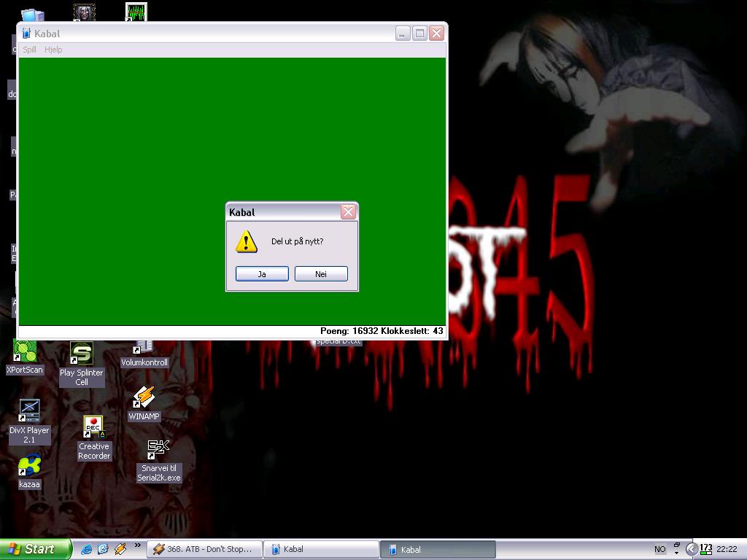Screen dimensions: 747x560
Task: Open the Hjelp menu in Kabal
Action: coord(53,50)
